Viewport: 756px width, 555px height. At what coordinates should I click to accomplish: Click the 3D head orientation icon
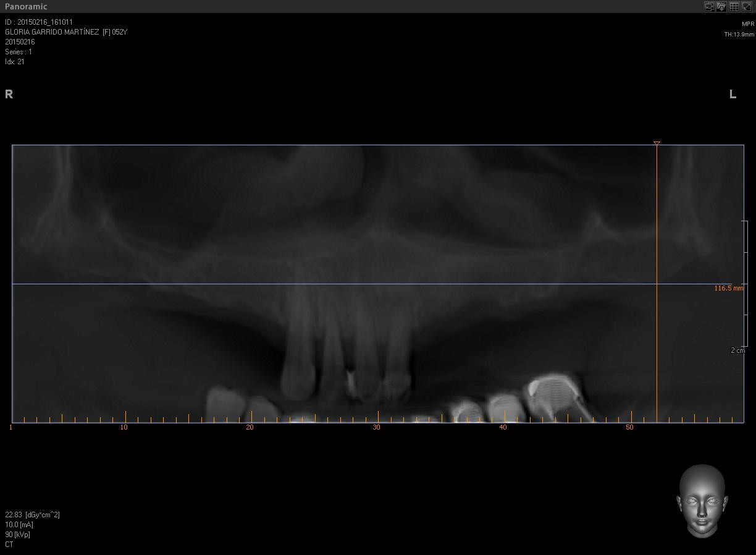(x=702, y=501)
